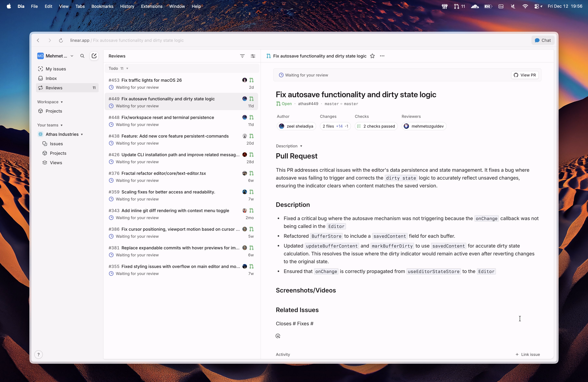The image size is (588, 382).
Task: Click author avatar on #343 row
Action: [x=245, y=210]
